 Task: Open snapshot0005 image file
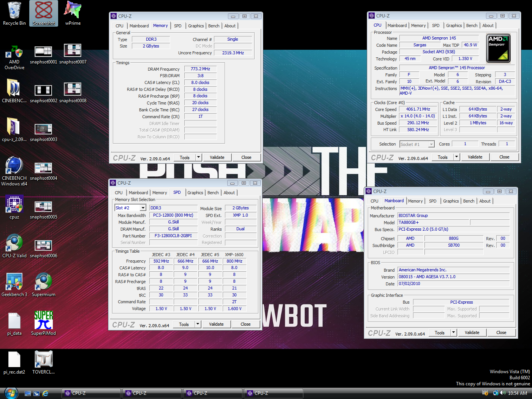pos(44,210)
